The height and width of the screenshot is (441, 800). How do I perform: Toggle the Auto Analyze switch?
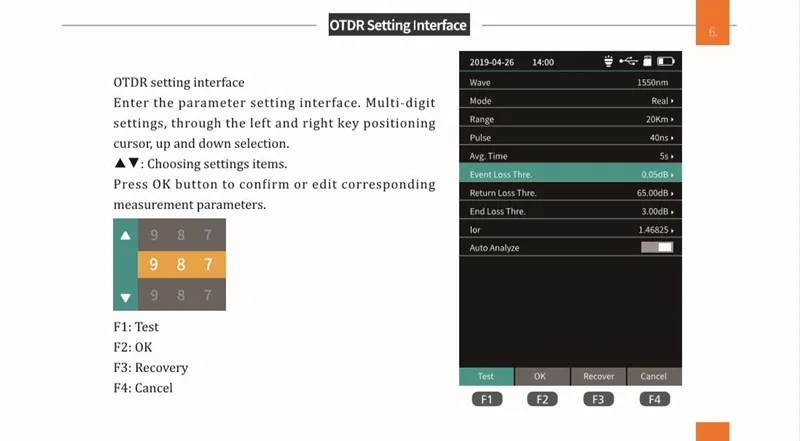tap(657, 247)
